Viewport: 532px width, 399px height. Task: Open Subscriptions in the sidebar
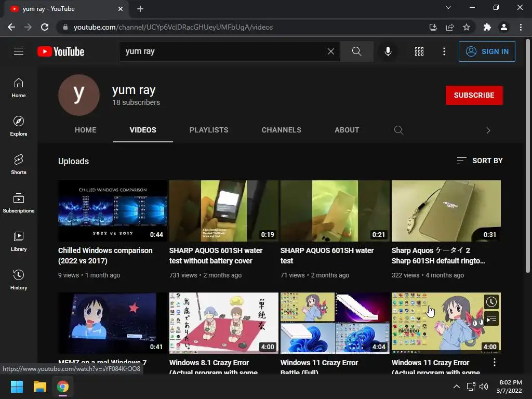click(x=19, y=203)
